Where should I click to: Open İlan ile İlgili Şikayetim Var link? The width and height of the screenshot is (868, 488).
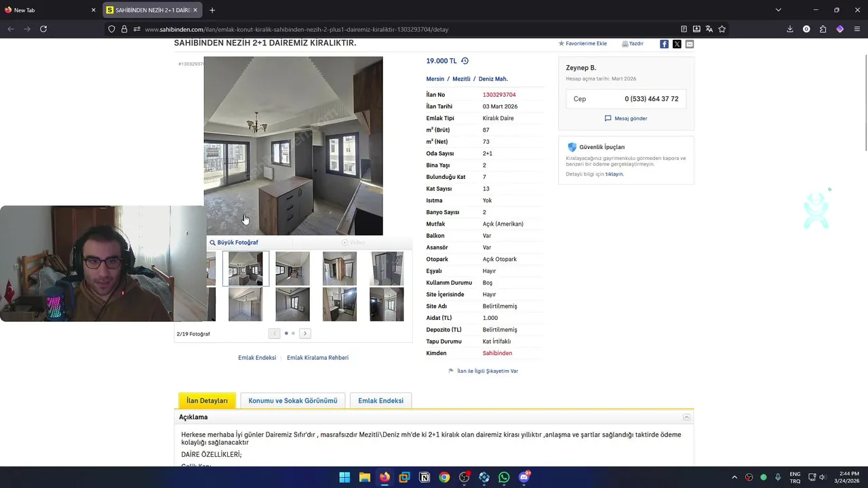(x=484, y=371)
